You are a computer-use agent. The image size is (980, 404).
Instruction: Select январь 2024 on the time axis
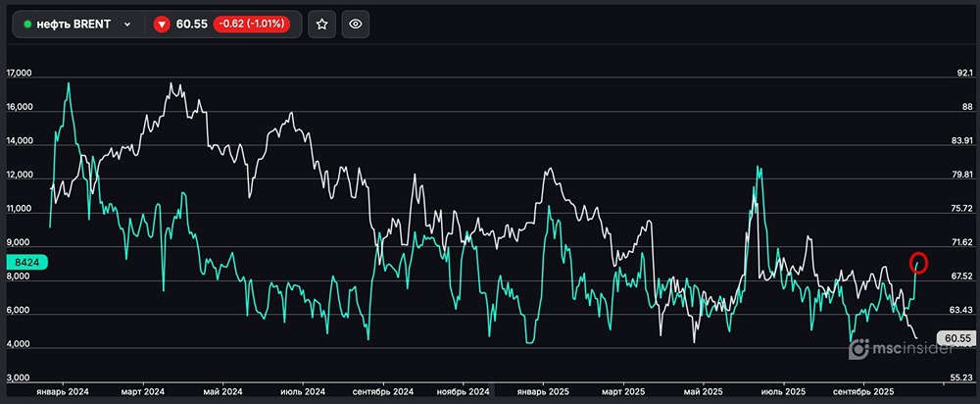coord(61,391)
